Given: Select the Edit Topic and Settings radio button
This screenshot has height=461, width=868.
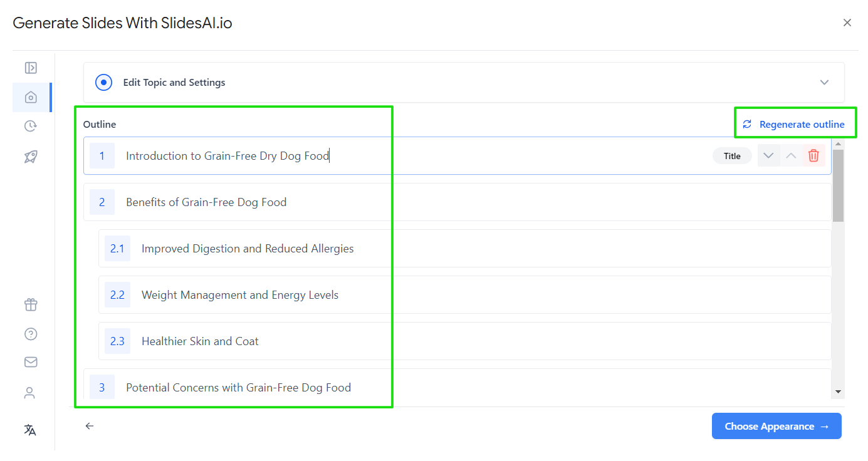Looking at the screenshot, I should click(x=103, y=82).
